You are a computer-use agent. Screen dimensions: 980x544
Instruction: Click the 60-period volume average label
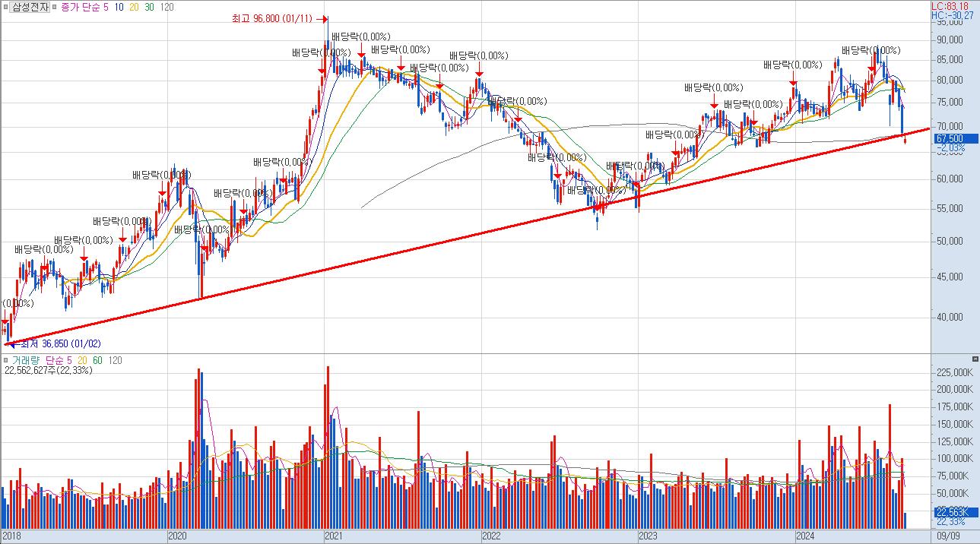click(x=98, y=360)
